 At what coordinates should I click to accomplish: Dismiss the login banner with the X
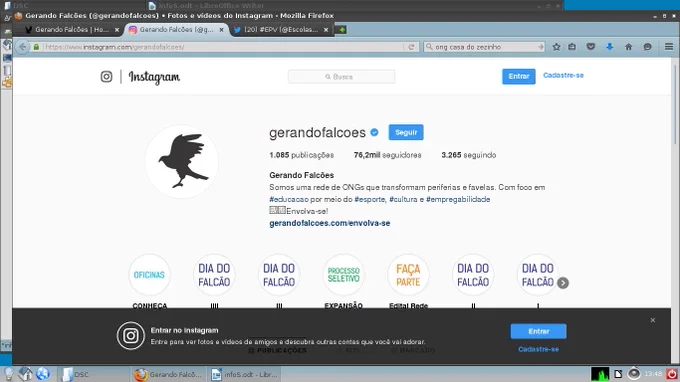[653, 320]
